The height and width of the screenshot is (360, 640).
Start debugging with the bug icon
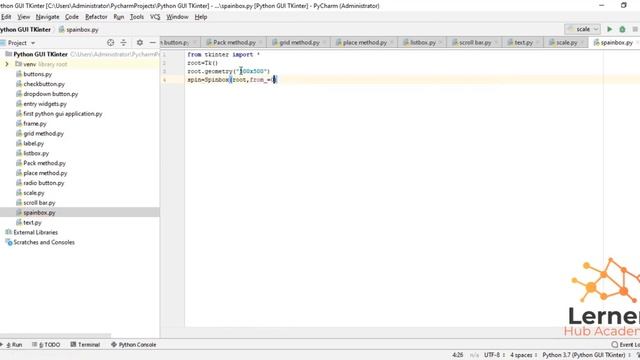click(x=622, y=29)
